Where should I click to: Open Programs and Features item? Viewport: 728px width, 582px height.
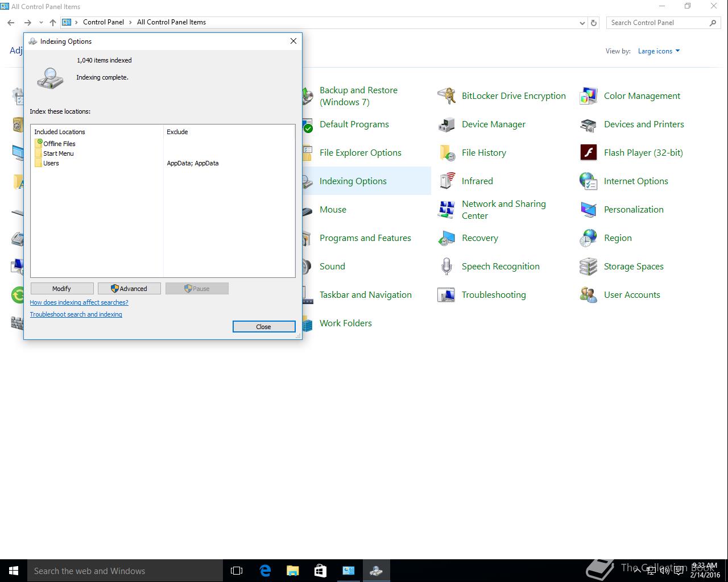click(x=365, y=238)
